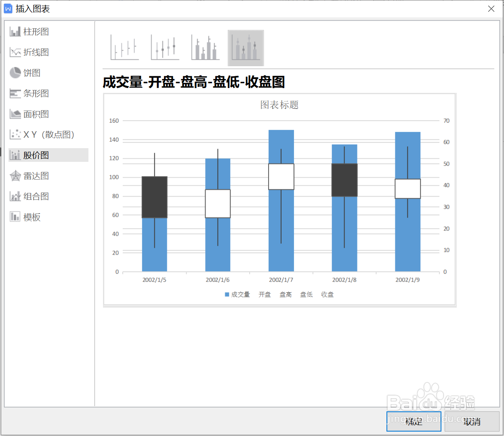Screen dimensions: 504x436
Task: Select the 条形图 bar chart icon
Action: pyautogui.click(x=15, y=93)
